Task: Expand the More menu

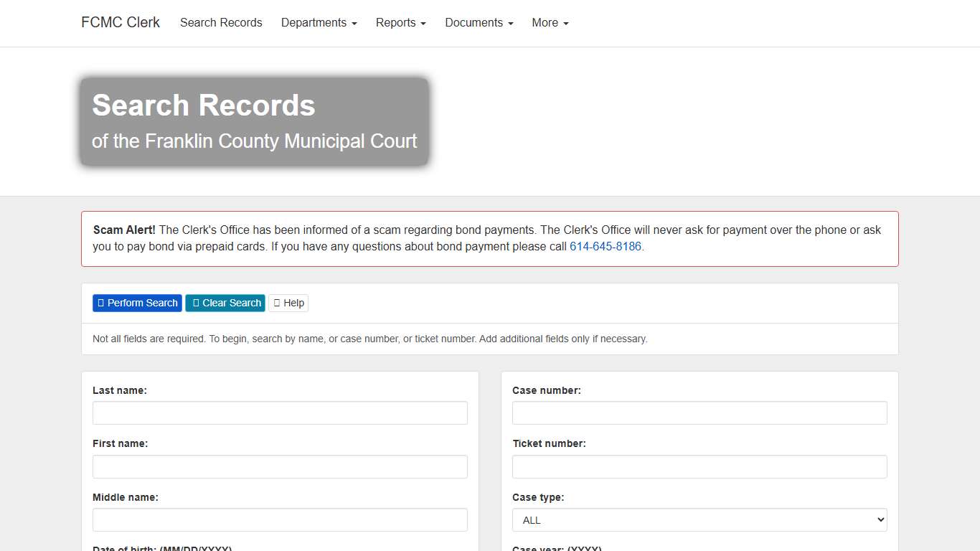Action: 549,22
